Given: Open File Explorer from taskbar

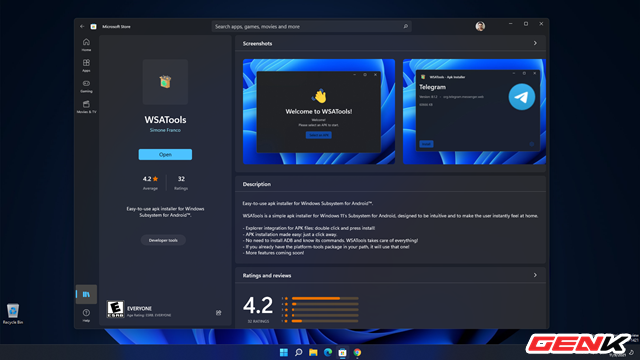Looking at the screenshot, I should coord(313,352).
